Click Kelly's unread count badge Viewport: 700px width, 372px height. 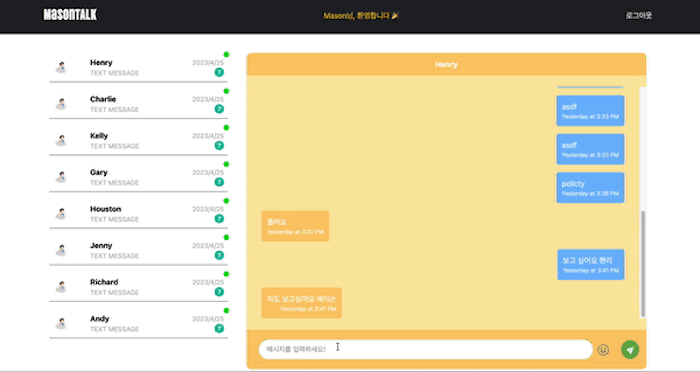tap(219, 146)
